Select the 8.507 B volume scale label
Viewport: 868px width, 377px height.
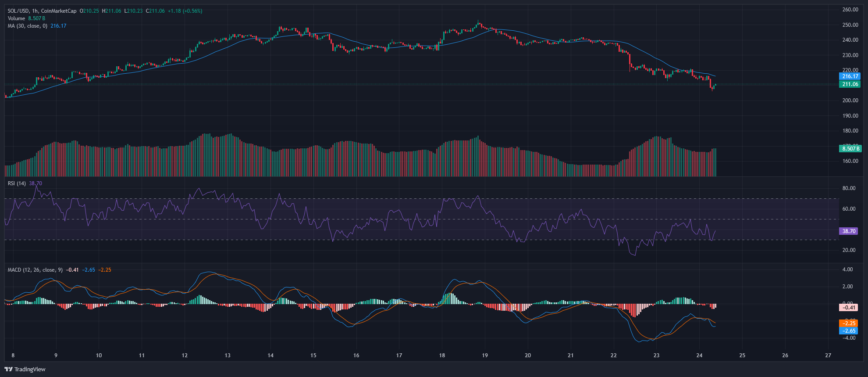tap(850, 149)
